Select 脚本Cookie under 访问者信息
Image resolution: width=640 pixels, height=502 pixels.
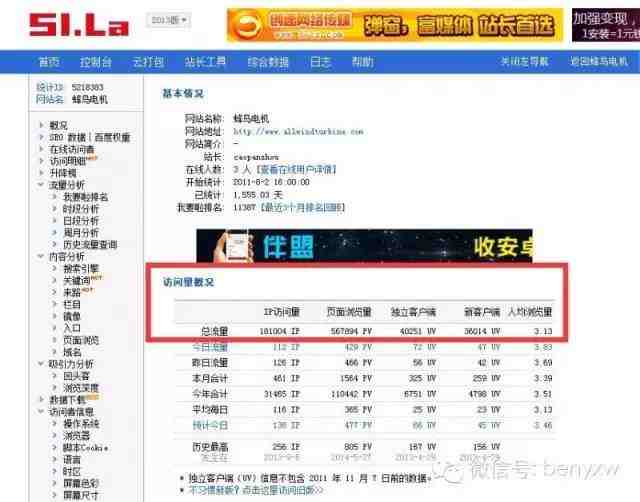coord(86,447)
